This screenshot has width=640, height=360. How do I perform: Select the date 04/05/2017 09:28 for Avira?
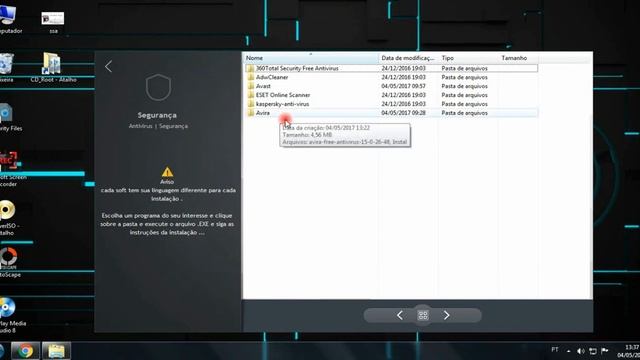[x=403, y=113]
